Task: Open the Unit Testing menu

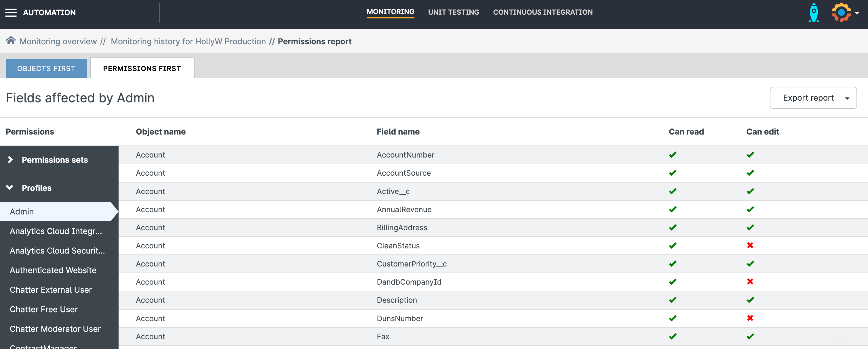Action: point(453,12)
